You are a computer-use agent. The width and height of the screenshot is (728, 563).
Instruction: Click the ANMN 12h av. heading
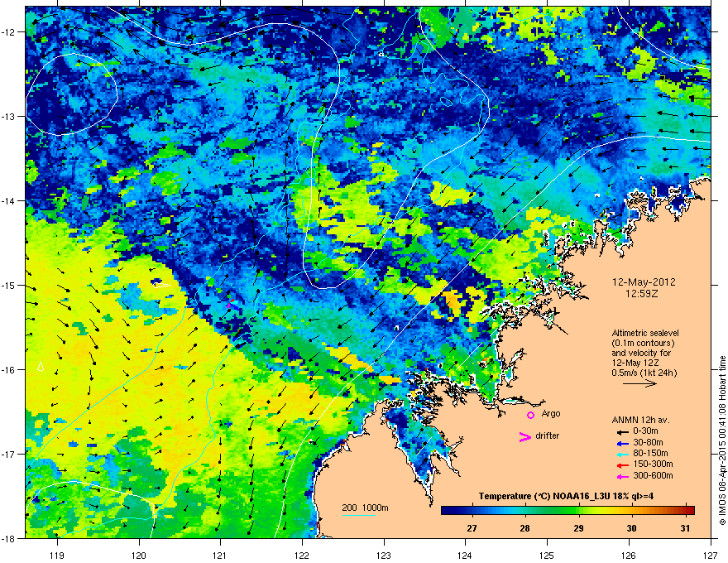click(640, 421)
